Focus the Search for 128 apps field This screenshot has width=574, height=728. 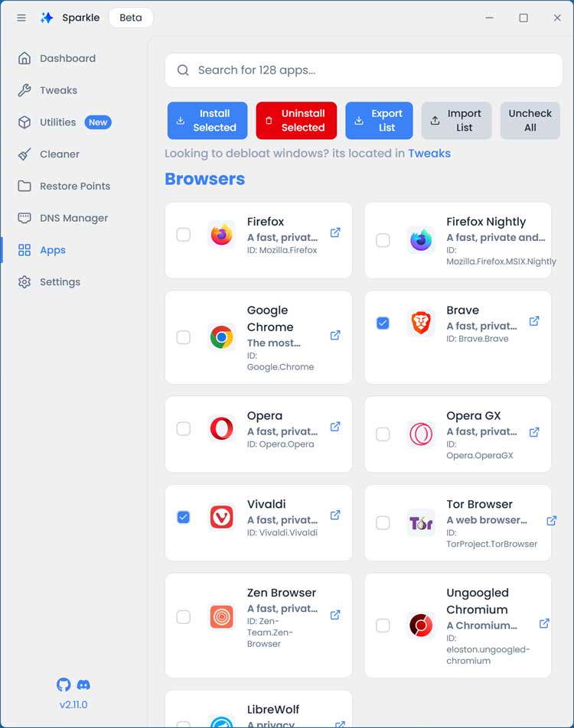point(364,70)
